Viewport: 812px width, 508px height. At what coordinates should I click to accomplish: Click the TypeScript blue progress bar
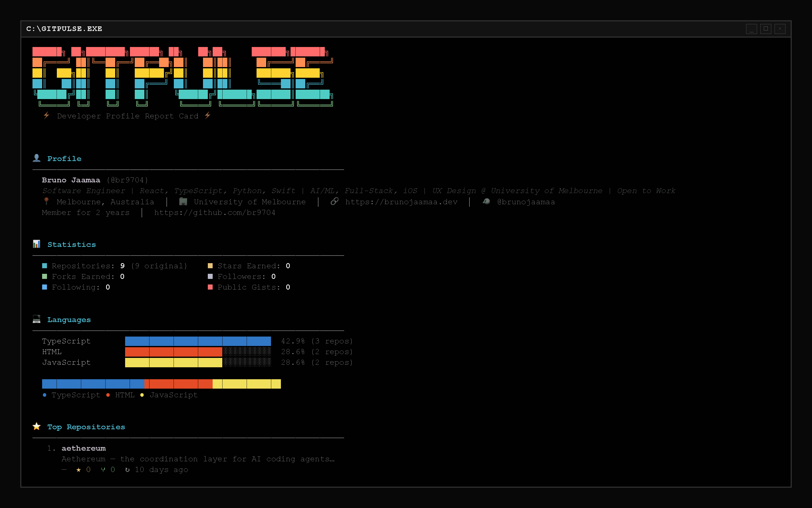(198, 341)
